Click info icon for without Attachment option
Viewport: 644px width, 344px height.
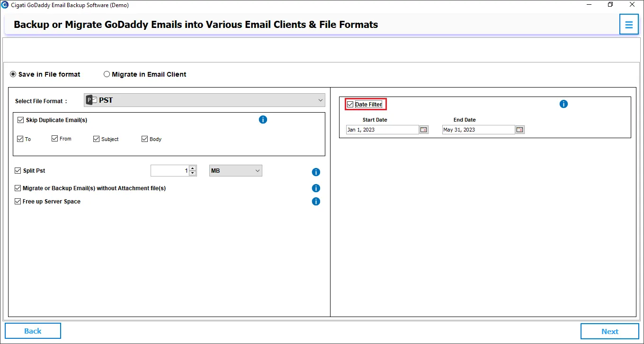(x=316, y=188)
